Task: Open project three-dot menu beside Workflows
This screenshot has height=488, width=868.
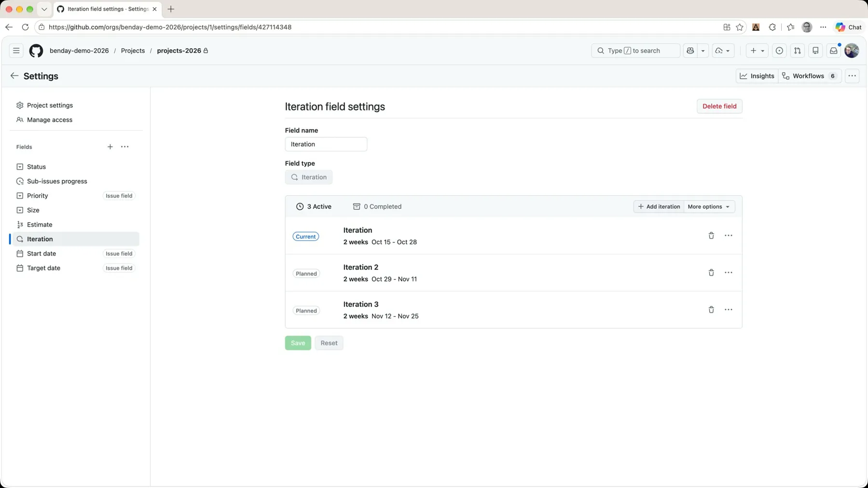Action: tap(852, 76)
